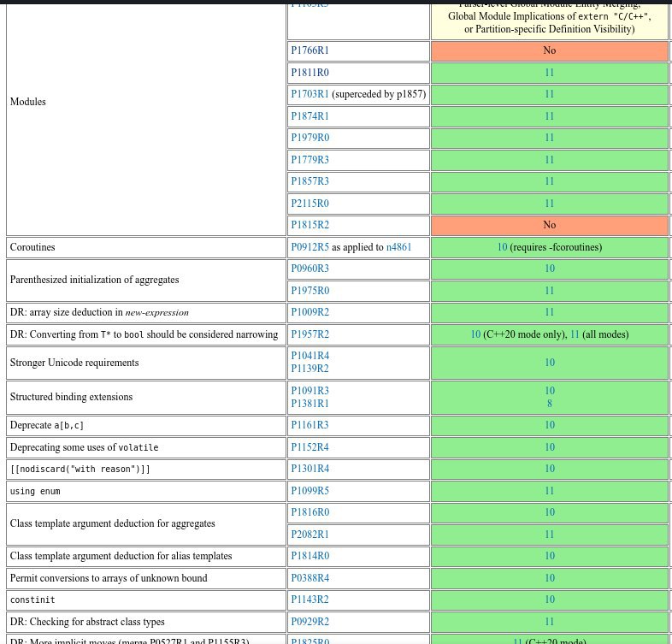Follow the P1857R3 link
The height and width of the screenshot is (644, 672).
click(309, 181)
